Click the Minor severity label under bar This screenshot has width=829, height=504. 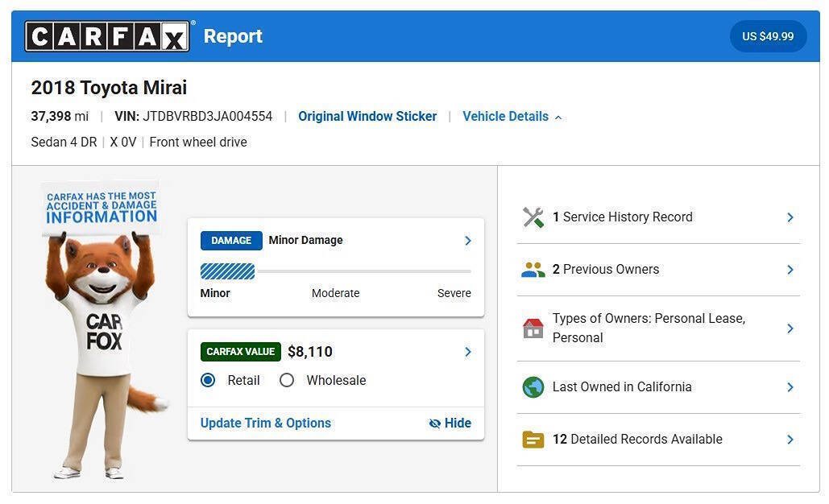215,293
